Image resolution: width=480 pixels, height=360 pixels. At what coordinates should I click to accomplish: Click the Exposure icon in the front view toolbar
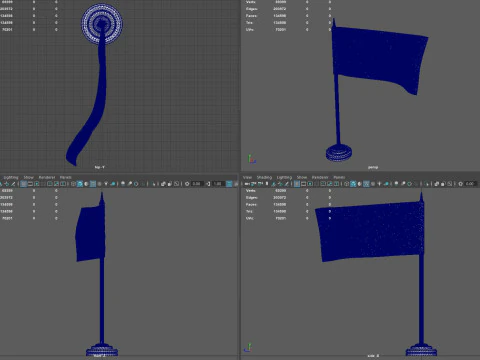[x=187, y=184]
